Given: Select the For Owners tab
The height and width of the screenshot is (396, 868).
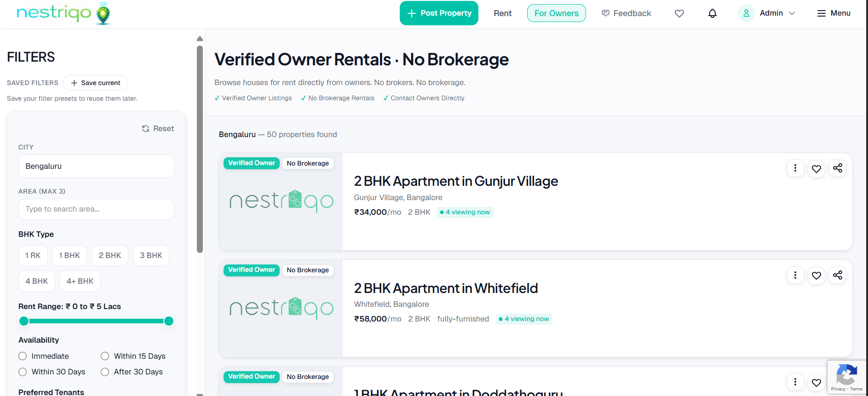Looking at the screenshot, I should 556,13.
